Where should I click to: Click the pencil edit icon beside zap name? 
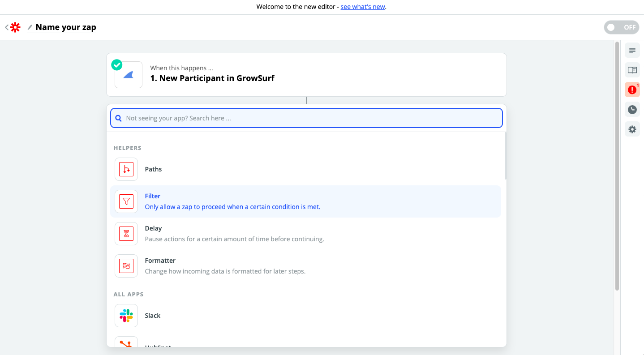(x=30, y=27)
